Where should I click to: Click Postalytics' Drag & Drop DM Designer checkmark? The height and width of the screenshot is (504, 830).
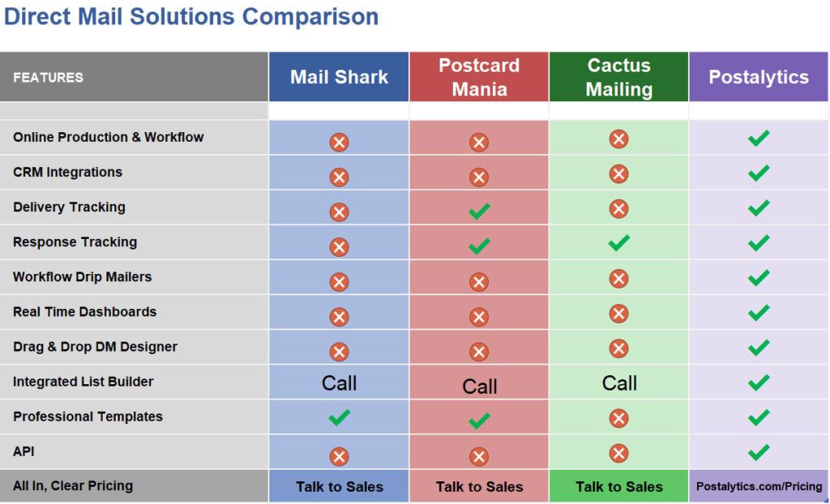tap(759, 348)
